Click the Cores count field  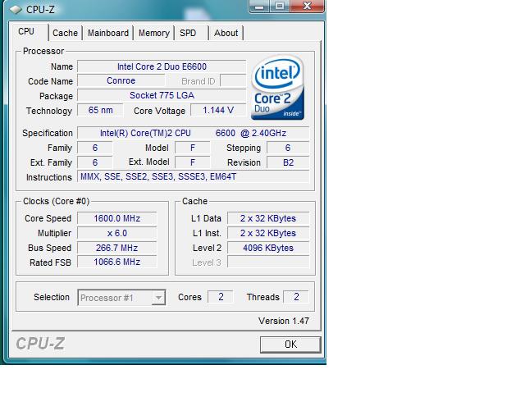pos(221,297)
